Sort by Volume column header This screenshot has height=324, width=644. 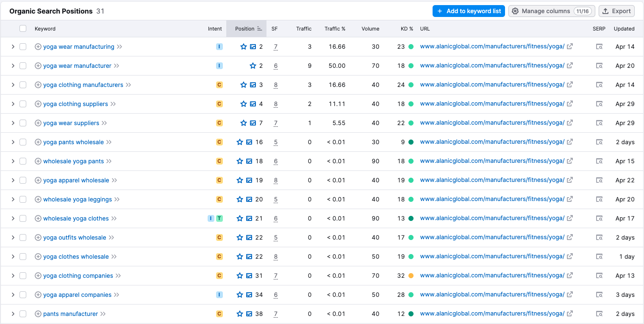tap(370, 29)
